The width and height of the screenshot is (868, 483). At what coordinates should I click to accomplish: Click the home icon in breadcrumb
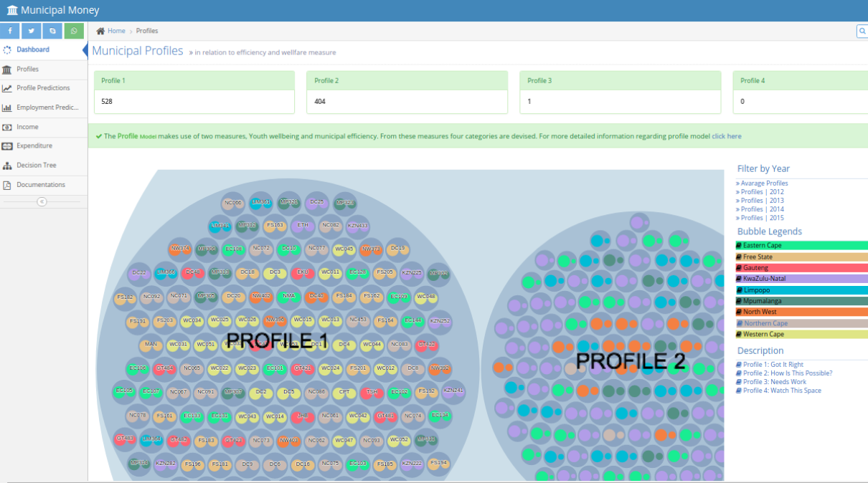tap(100, 31)
